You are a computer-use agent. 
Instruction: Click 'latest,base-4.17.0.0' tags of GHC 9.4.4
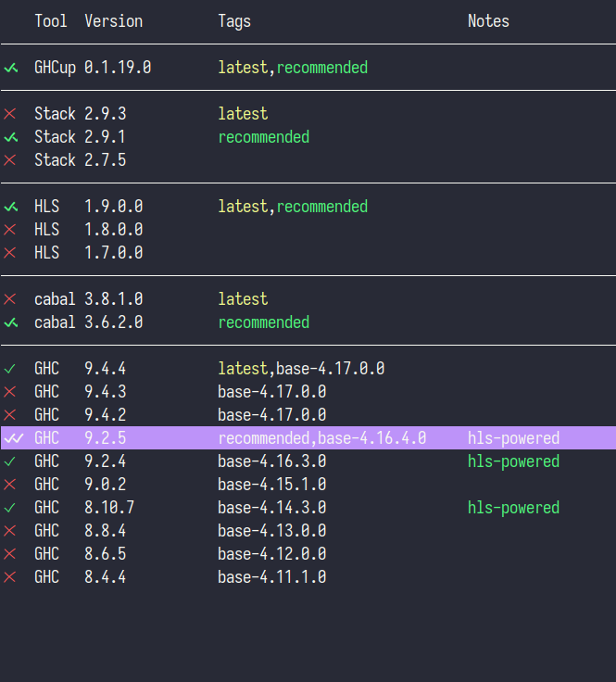301,369
